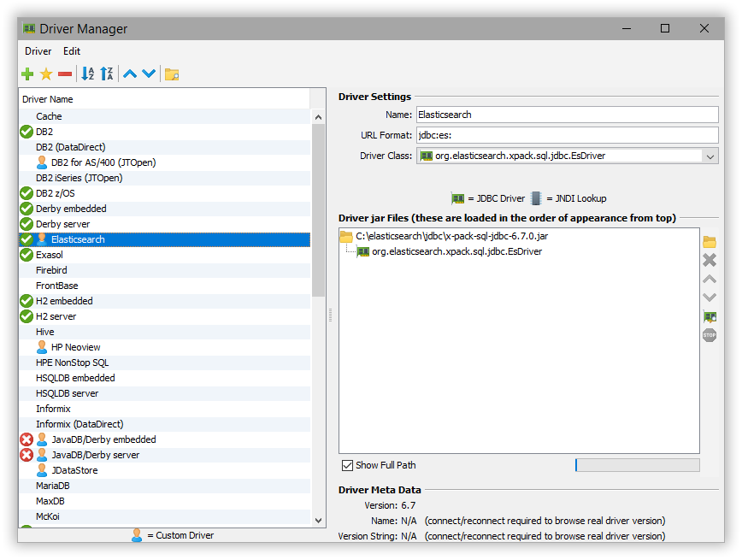Copy the selected driver using the star icon
The image size is (742, 560).
point(45,74)
